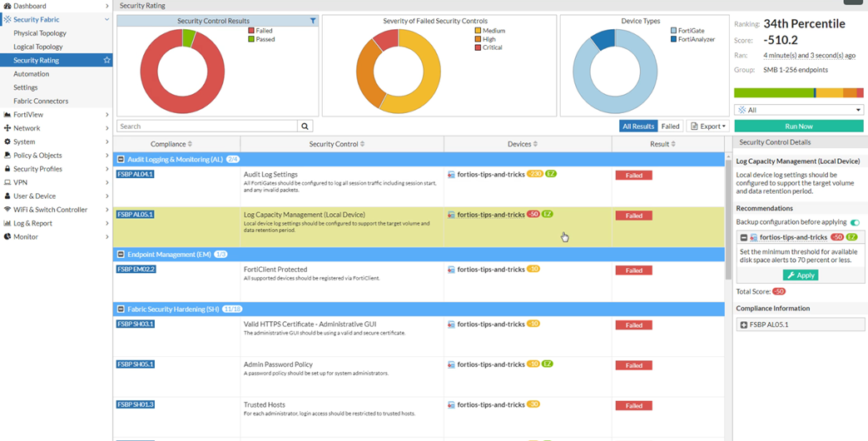
Task: Click the Policy & Objects icon
Action: [x=7, y=156]
